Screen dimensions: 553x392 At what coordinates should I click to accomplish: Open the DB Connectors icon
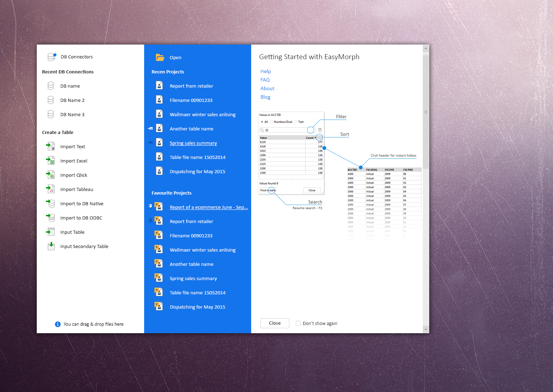[52, 57]
